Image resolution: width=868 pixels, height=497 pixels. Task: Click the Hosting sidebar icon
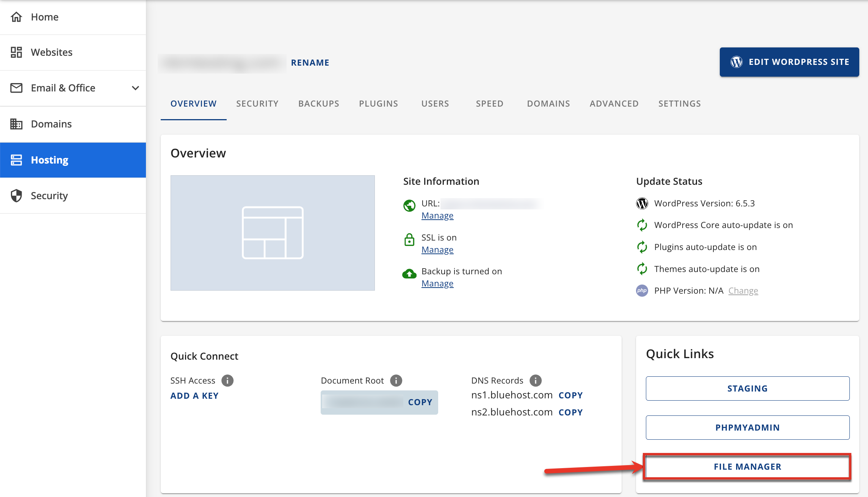point(16,160)
